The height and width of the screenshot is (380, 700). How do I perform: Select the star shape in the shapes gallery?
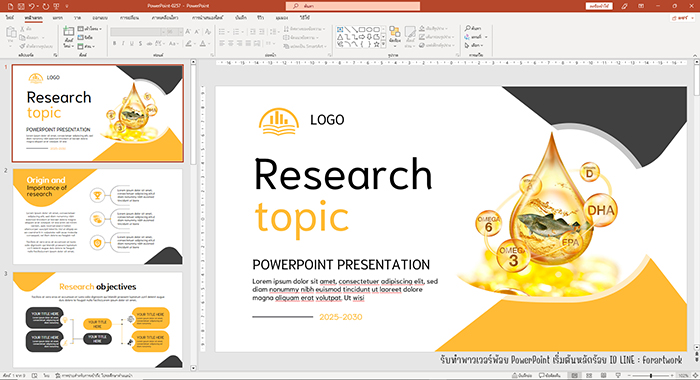[376, 44]
